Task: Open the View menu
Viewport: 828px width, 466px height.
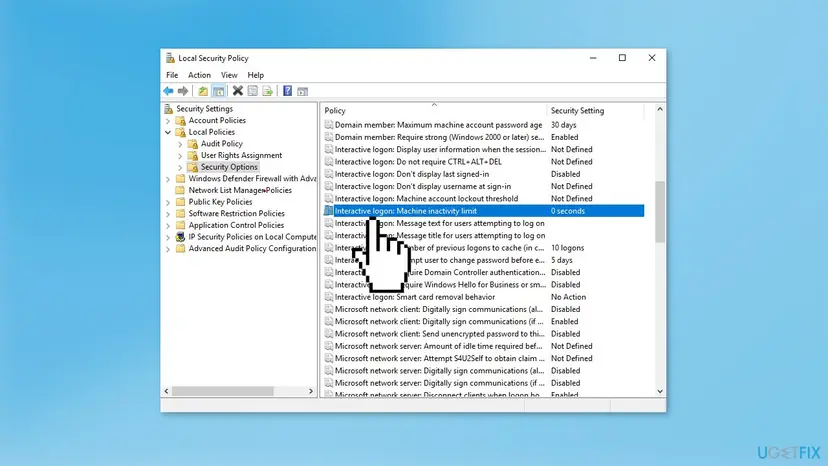Action: point(229,75)
